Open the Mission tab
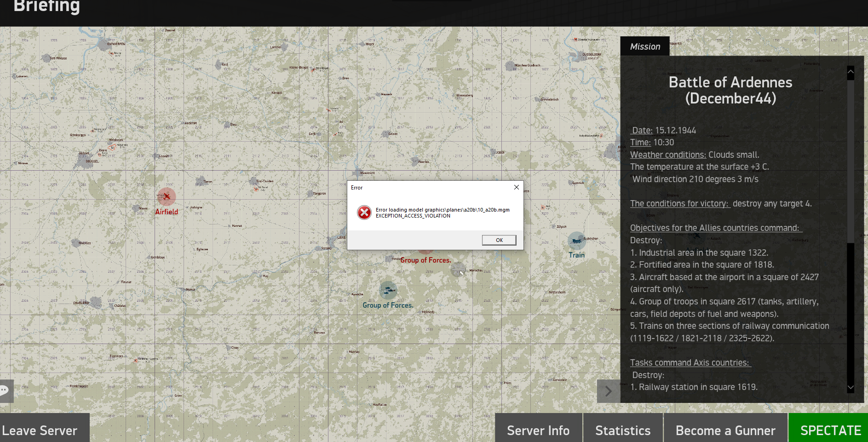The image size is (868, 442). [645, 46]
